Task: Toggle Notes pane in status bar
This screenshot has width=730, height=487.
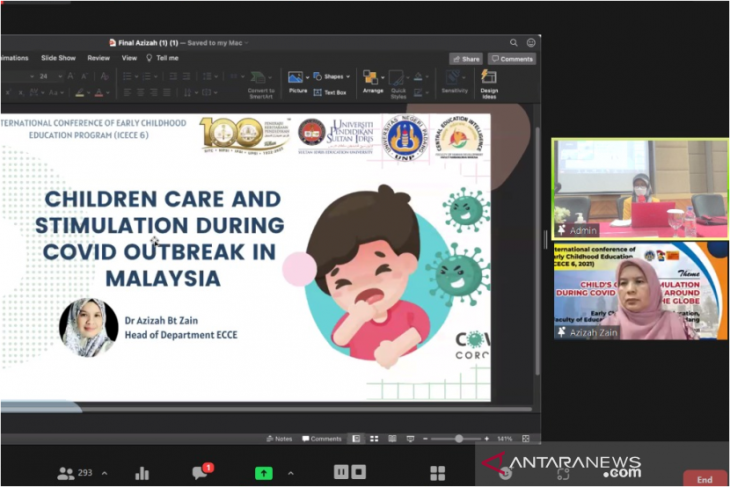Action: point(279,438)
